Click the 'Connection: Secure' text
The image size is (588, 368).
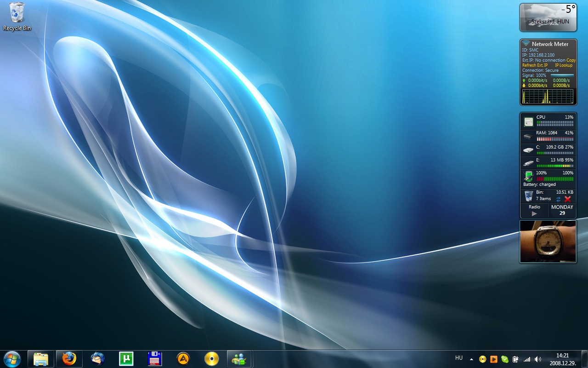[541, 70]
